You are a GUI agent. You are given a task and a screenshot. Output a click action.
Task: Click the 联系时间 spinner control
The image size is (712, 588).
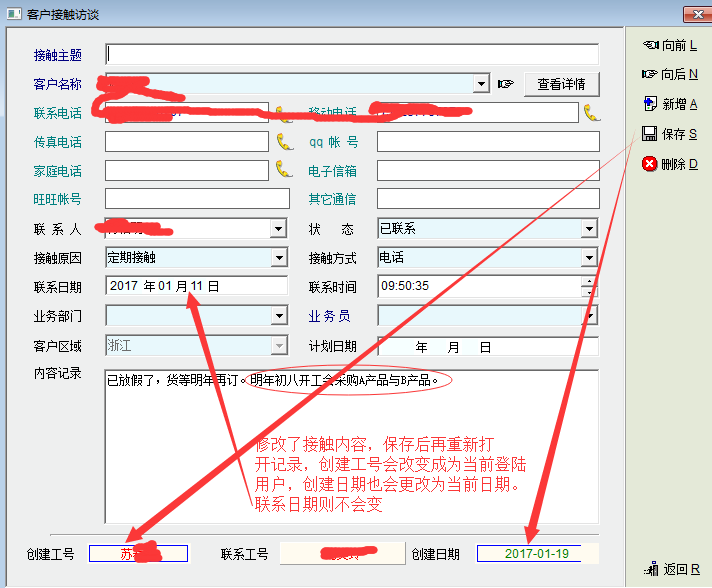click(590, 287)
